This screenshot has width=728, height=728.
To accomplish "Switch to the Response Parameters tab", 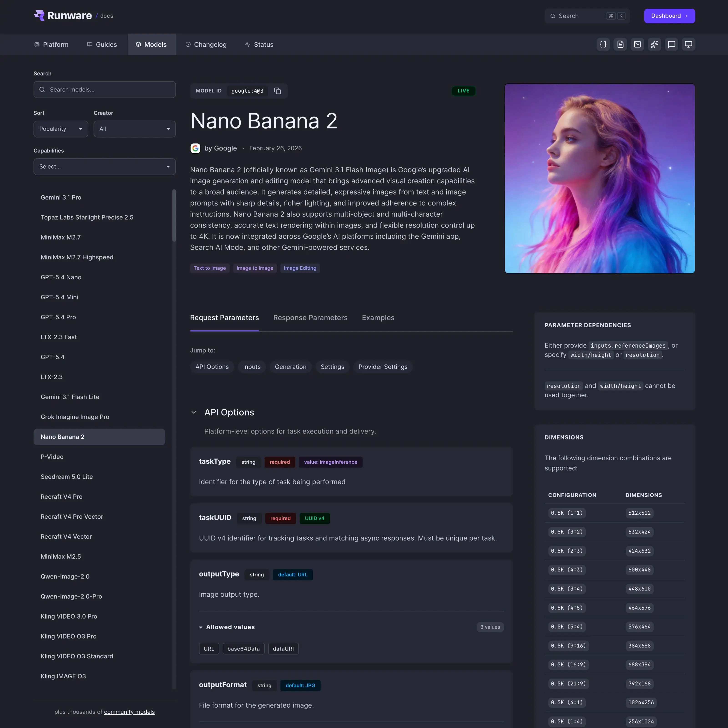I will click(310, 318).
